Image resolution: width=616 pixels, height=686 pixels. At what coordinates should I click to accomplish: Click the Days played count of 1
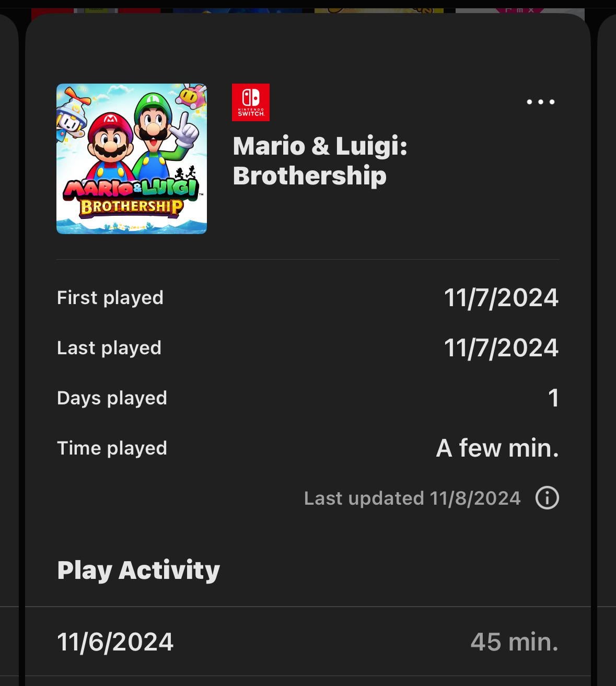553,398
